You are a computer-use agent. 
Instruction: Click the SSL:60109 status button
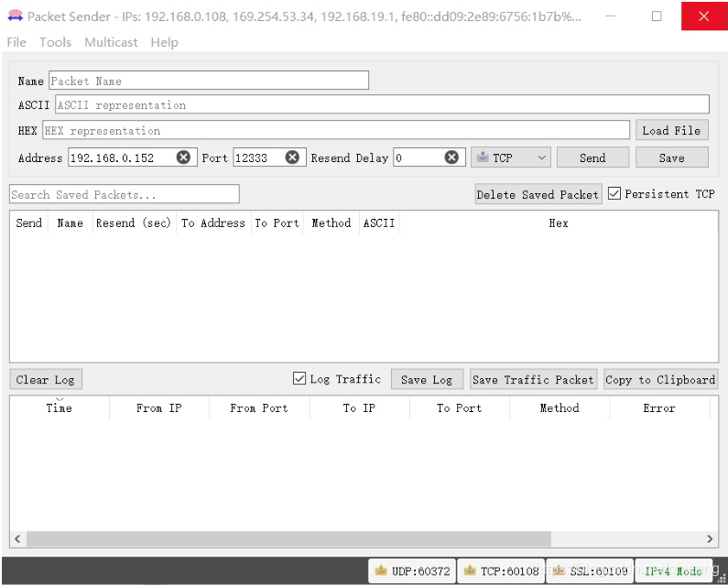pos(590,570)
